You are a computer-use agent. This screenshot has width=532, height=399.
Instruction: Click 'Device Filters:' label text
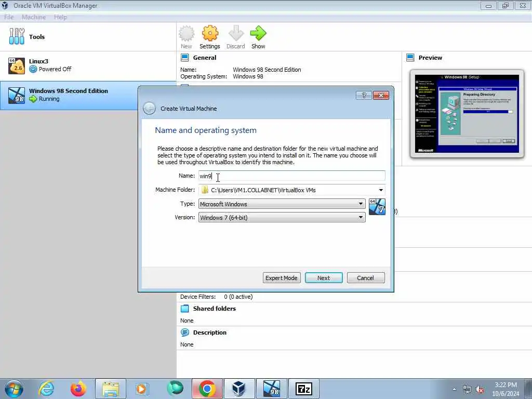[198, 297]
